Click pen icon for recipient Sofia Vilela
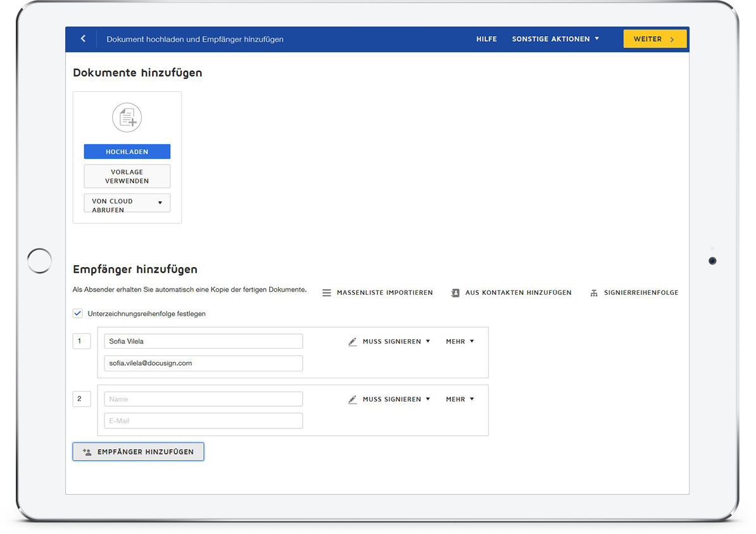This screenshot has height=534, width=756. pyautogui.click(x=353, y=342)
